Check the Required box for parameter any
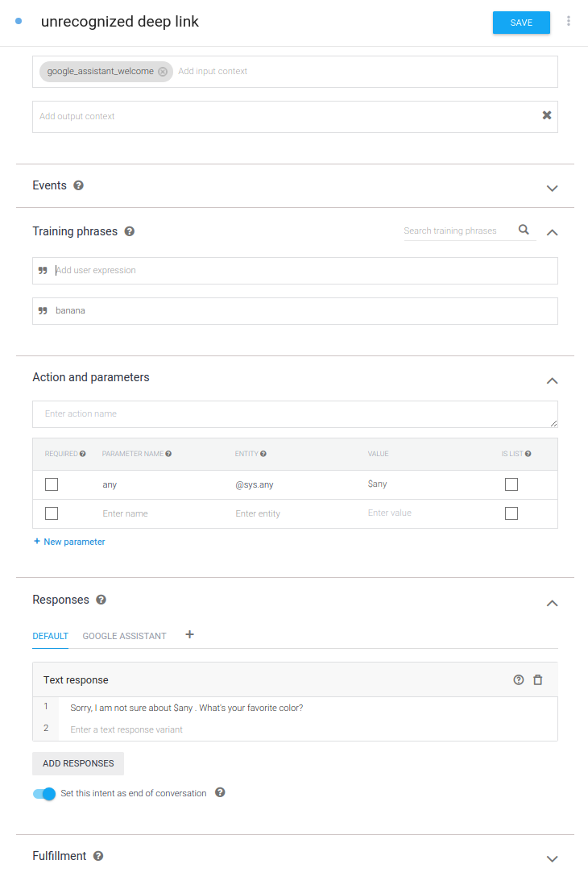This screenshot has width=588, height=889. (52, 484)
